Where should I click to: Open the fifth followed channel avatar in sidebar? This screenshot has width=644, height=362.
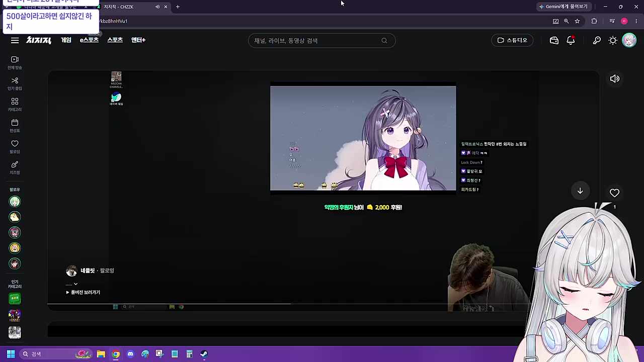click(x=15, y=263)
